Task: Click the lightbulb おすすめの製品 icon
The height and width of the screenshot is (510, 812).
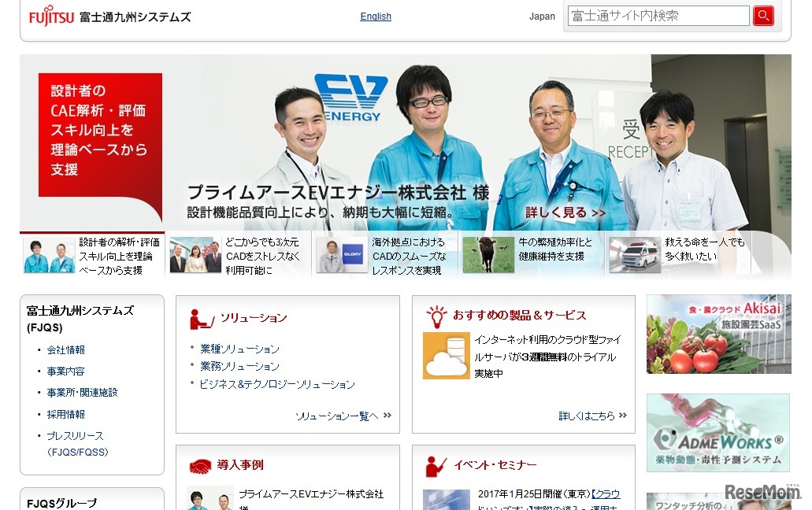Action: pos(436,316)
